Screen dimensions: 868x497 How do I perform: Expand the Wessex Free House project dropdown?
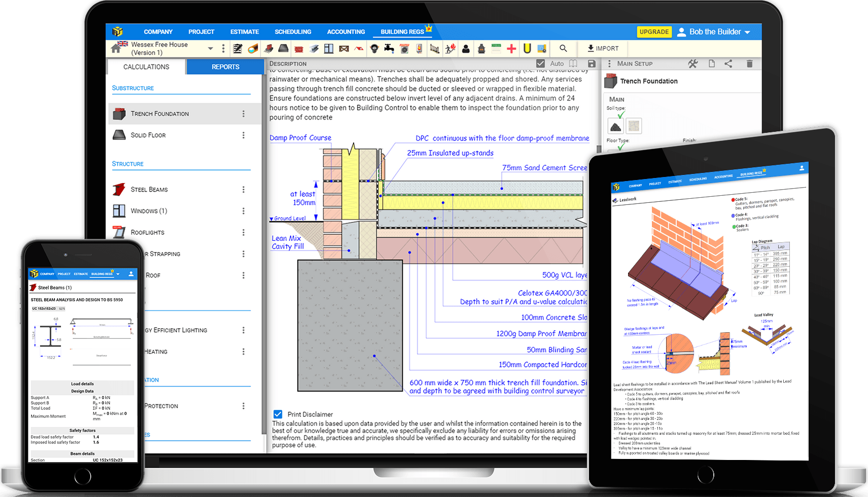coord(211,49)
